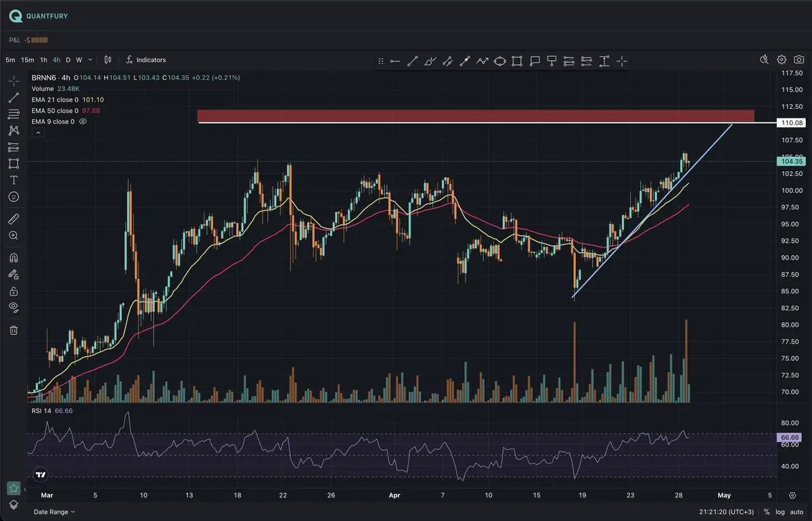Toggle hide all drawings eye icon
The image size is (812, 521).
14,308
